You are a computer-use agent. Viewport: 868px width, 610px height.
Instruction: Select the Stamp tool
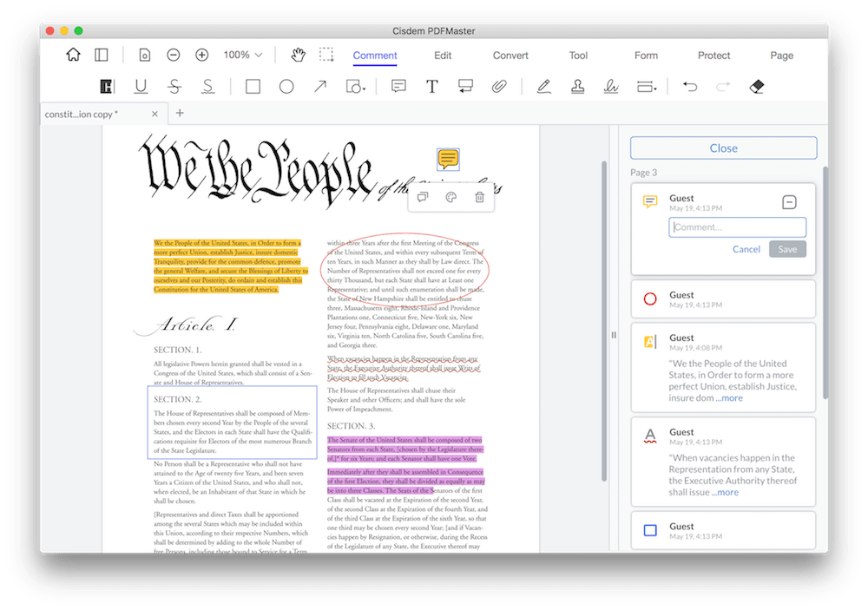coord(577,87)
